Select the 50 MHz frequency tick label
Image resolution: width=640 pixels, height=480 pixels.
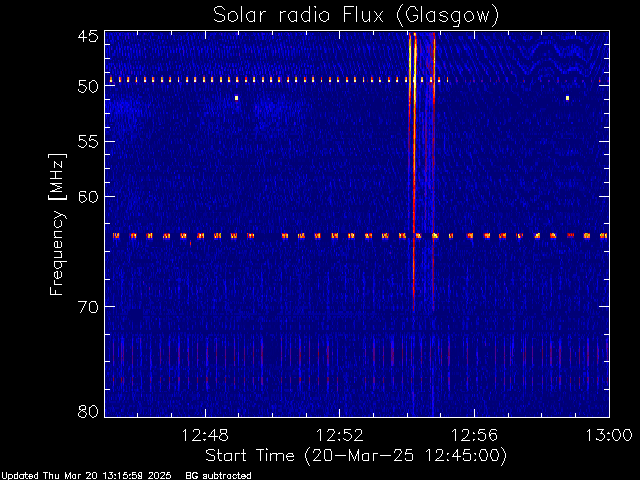pyautogui.click(x=88, y=87)
